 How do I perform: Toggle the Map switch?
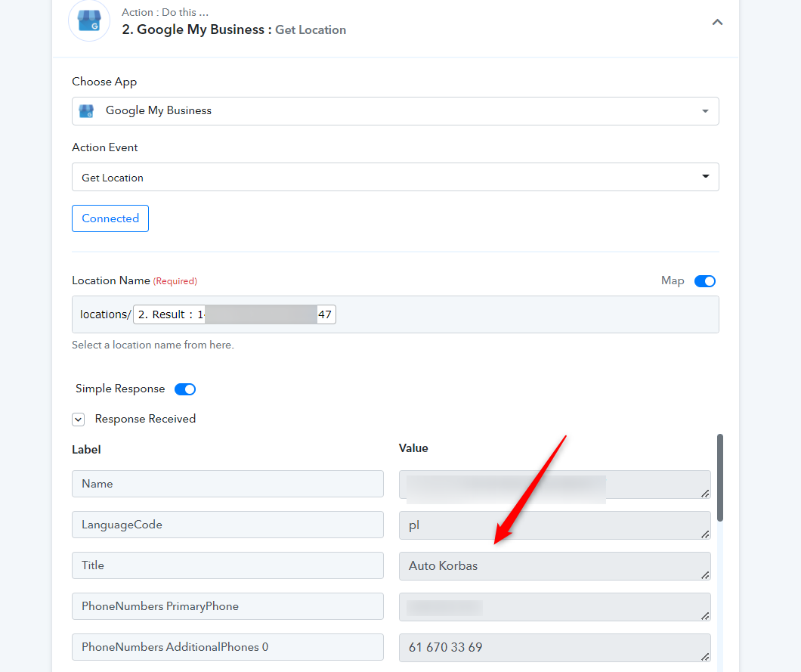(705, 281)
